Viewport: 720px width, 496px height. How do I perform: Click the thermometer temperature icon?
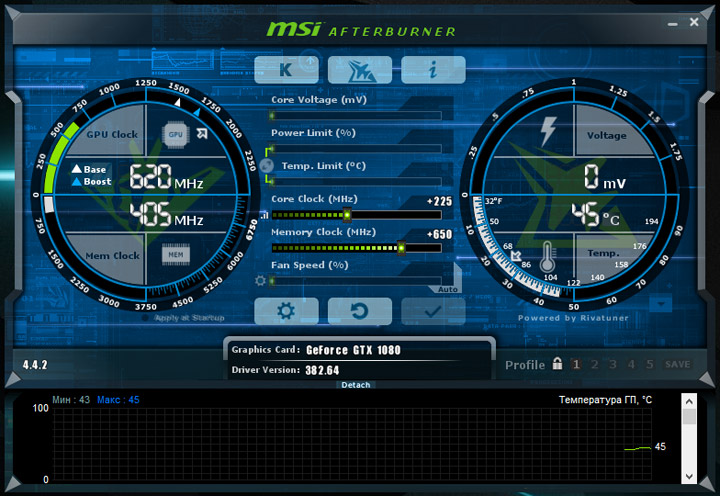(547, 257)
